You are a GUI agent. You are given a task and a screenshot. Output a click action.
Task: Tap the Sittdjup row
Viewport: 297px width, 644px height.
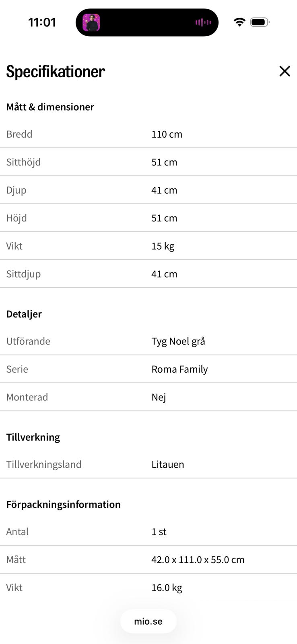coord(148,274)
